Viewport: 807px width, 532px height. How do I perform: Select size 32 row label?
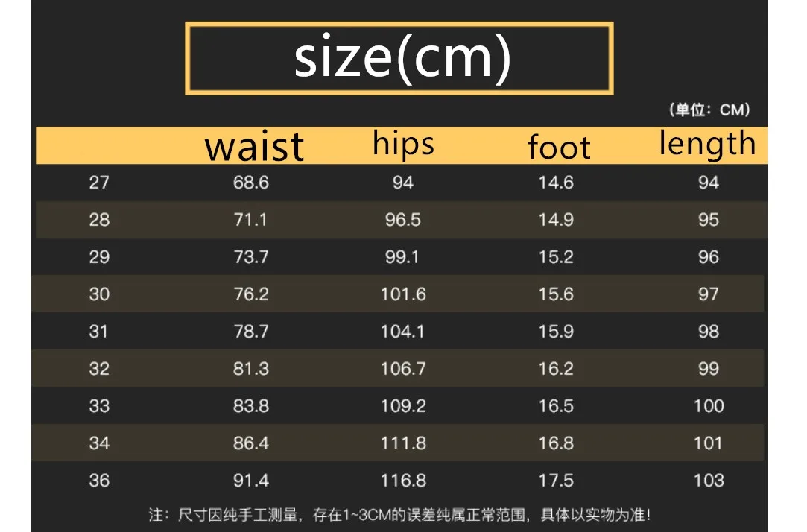pos(99,369)
